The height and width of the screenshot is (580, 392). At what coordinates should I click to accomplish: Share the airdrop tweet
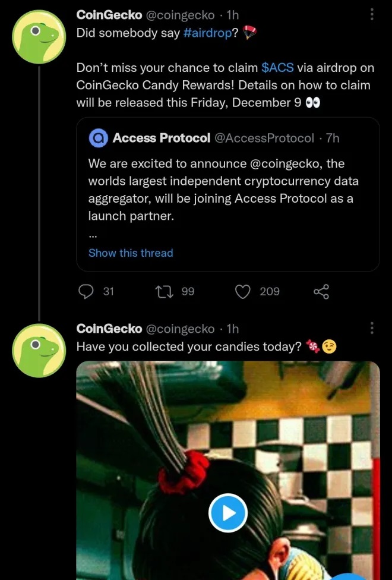321,291
